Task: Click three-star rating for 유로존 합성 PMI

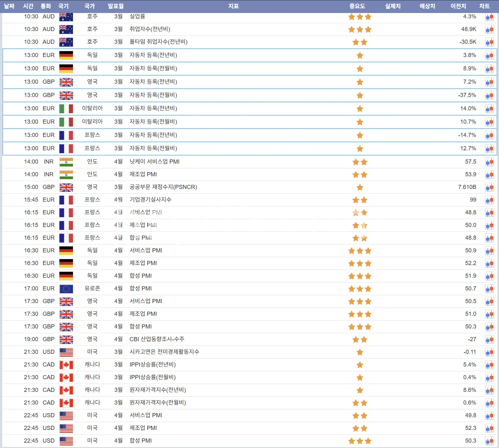Action: pyautogui.click(x=360, y=289)
